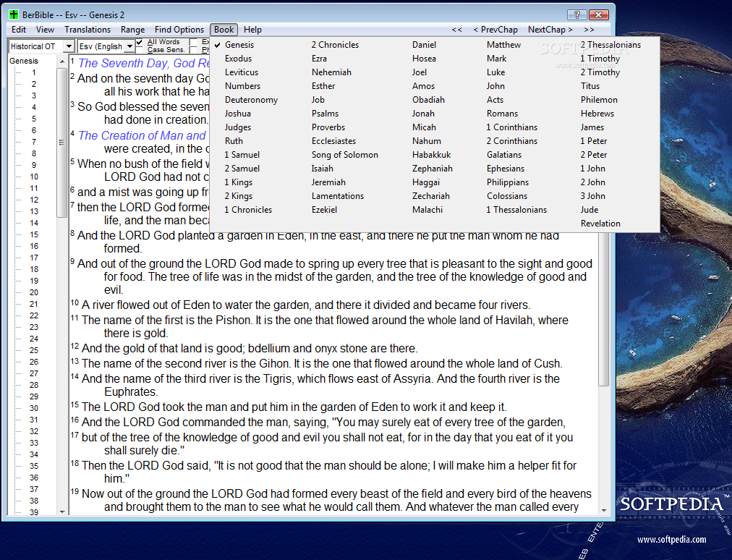732x560 pixels.
Task: Click "The Creation of Man and" heading
Action: coord(142,135)
